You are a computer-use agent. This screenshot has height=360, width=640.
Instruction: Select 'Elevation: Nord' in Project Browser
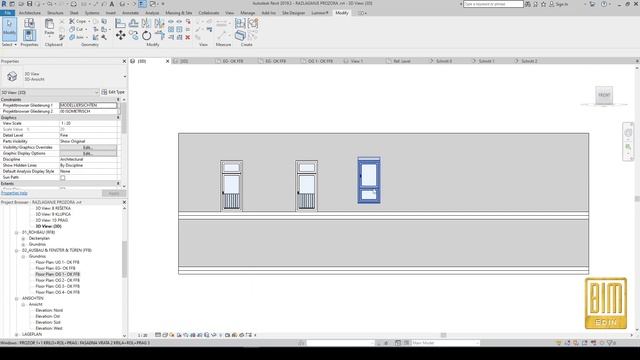click(x=49, y=310)
